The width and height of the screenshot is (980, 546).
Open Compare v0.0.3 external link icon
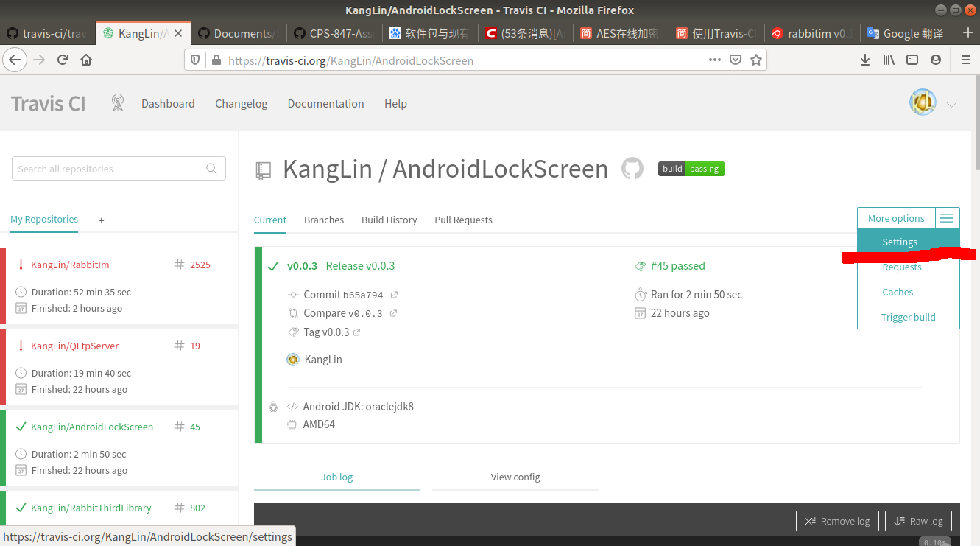click(x=393, y=313)
